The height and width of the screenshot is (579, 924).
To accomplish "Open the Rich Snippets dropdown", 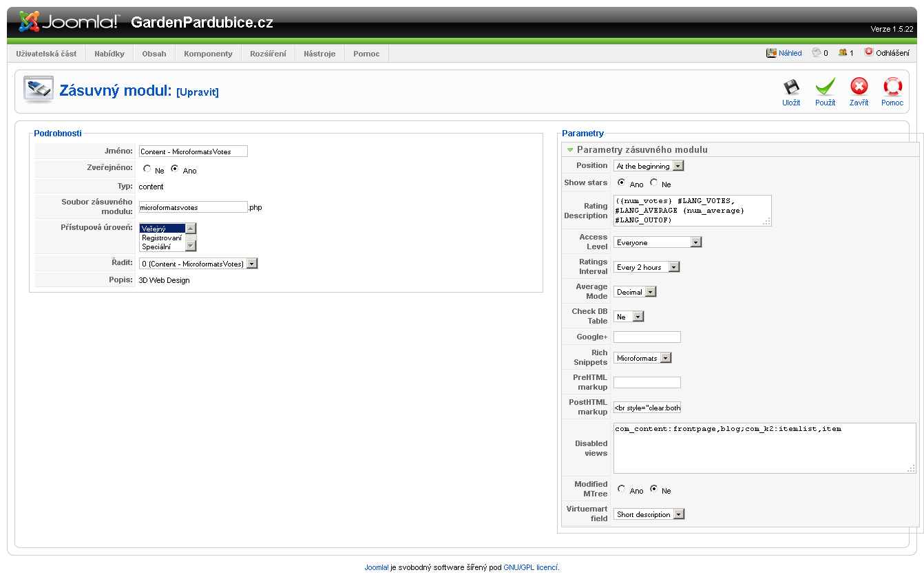I will pos(642,358).
